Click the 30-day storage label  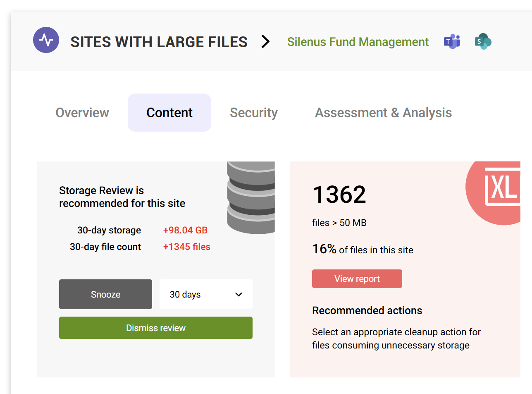109,230
